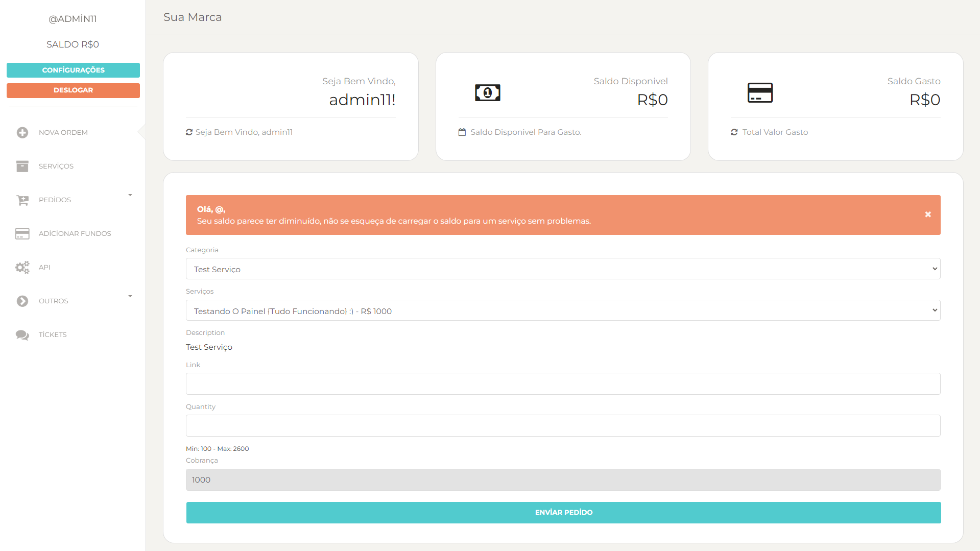Screen dimensions: 980x551
Task: Select the Nova Ordem plus icon
Action: pos(22,132)
